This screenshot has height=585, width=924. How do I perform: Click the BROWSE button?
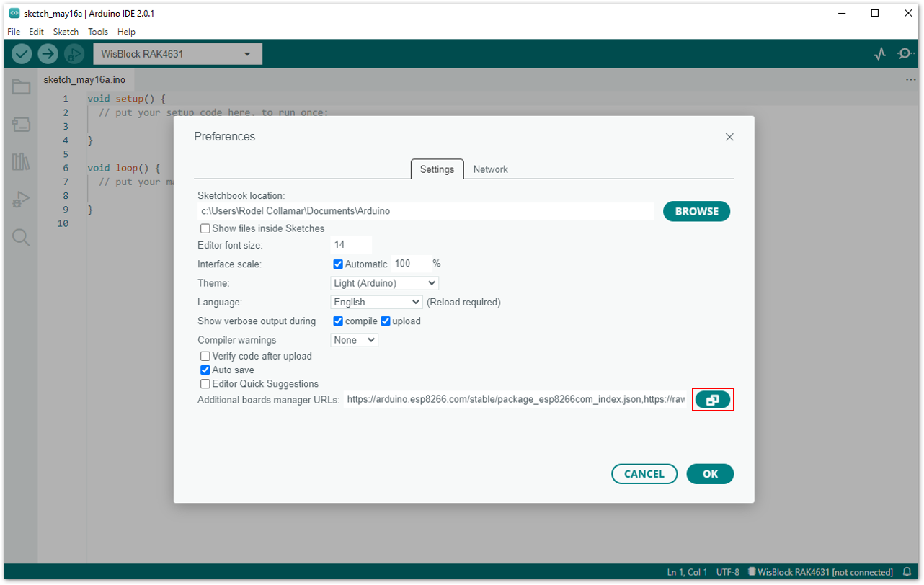click(x=696, y=211)
